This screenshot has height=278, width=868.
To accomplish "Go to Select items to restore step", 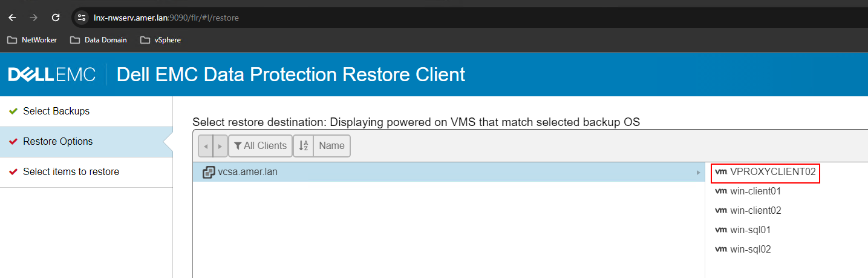I will click(x=71, y=172).
